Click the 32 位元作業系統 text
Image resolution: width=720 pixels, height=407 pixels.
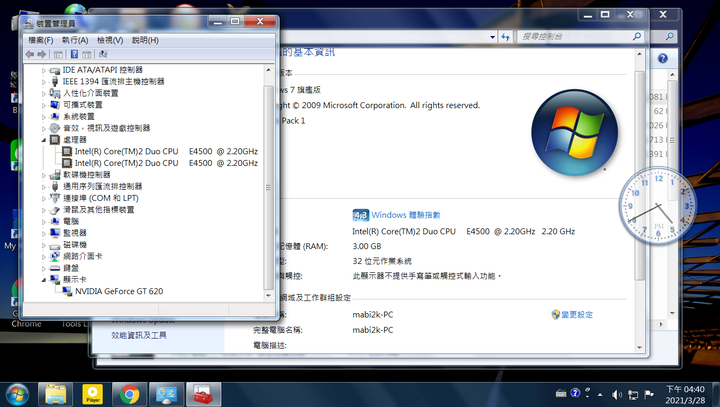point(382,261)
